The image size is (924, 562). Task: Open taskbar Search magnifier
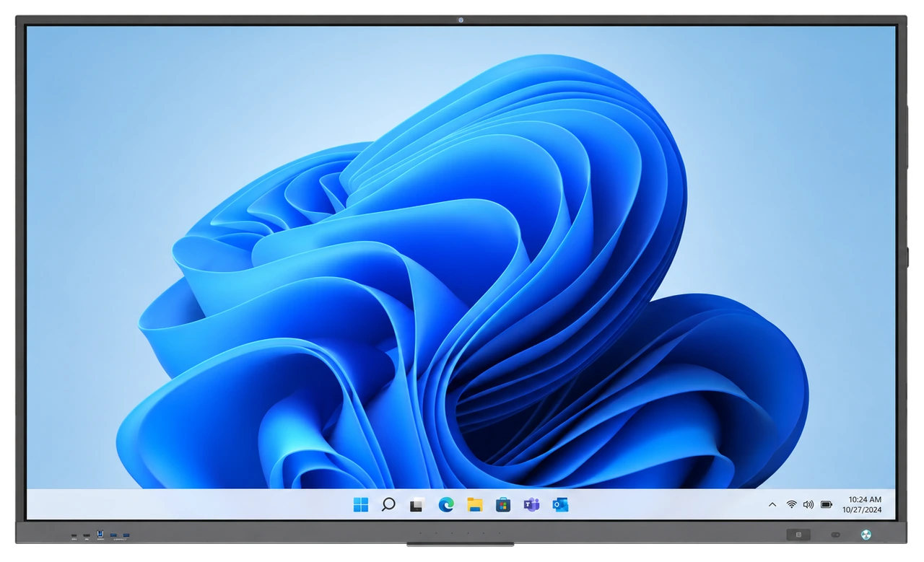[388, 505]
